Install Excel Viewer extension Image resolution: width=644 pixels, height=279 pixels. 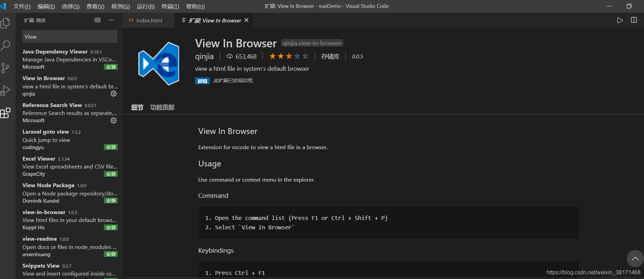pos(111,174)
